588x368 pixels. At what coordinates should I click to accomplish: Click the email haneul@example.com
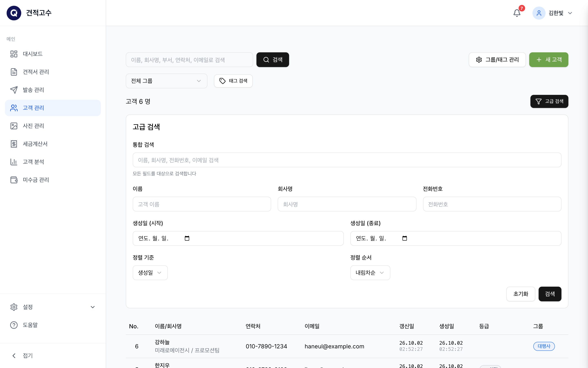coord(334,346)
